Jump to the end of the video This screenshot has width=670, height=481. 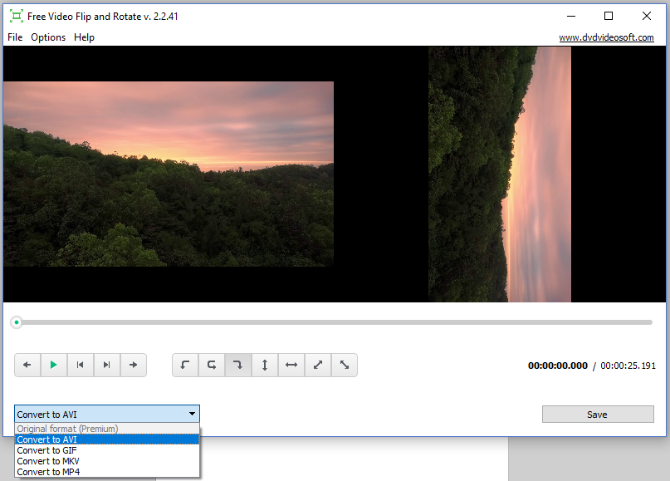[106, 365]
